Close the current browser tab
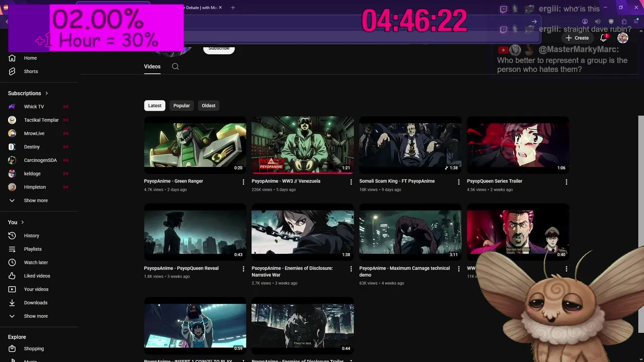The image size is (644, 362). pos(220,8)
